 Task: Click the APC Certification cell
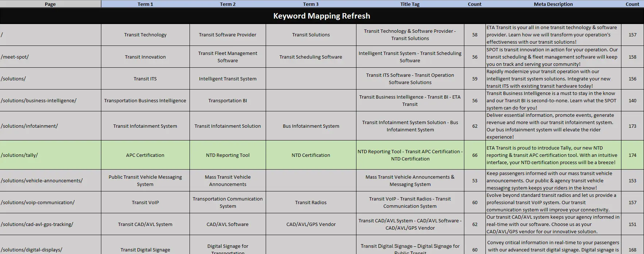point(145,155)
